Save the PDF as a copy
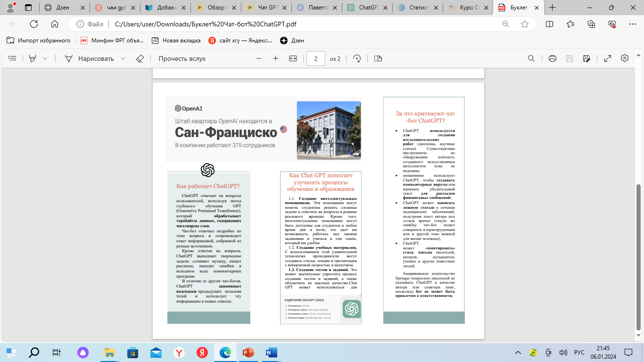This screenshot has width=644, height=362. pos(586,58)
